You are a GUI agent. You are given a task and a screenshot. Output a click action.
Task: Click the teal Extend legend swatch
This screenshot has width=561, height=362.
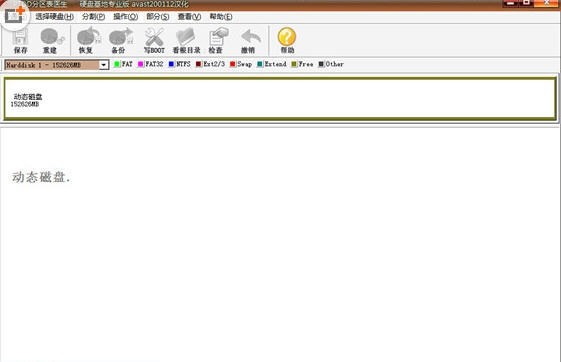[x=260, y=64]
